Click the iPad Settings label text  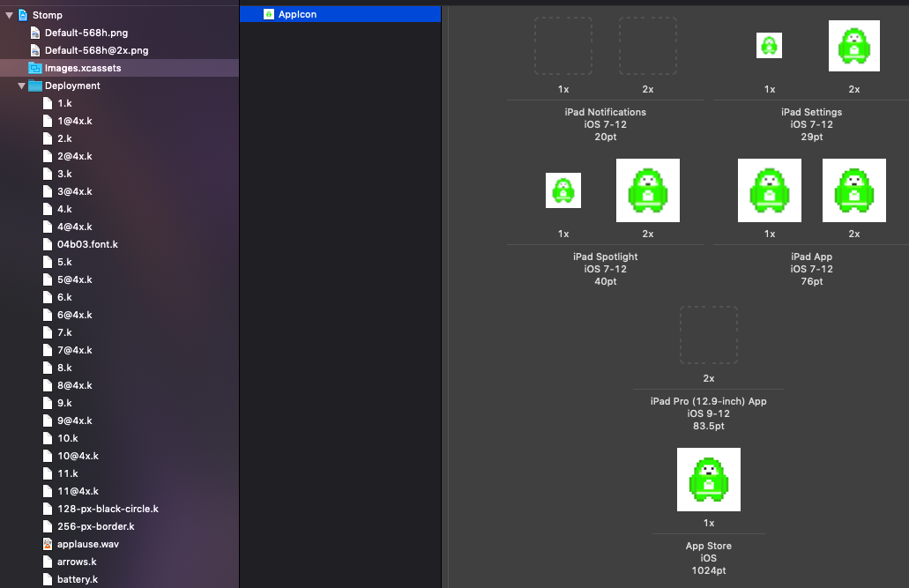(812, 112)
